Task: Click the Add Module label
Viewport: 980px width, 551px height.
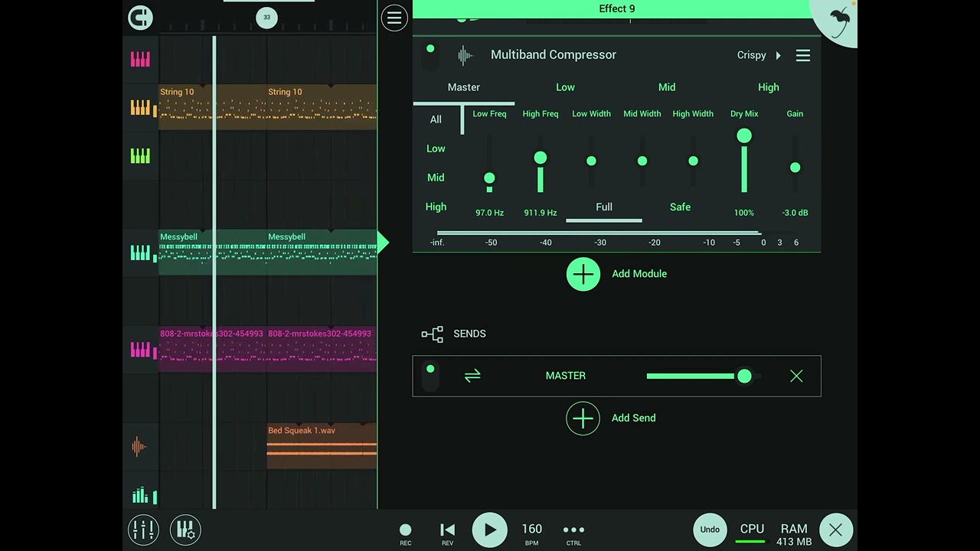Action: tap(639, 274)
